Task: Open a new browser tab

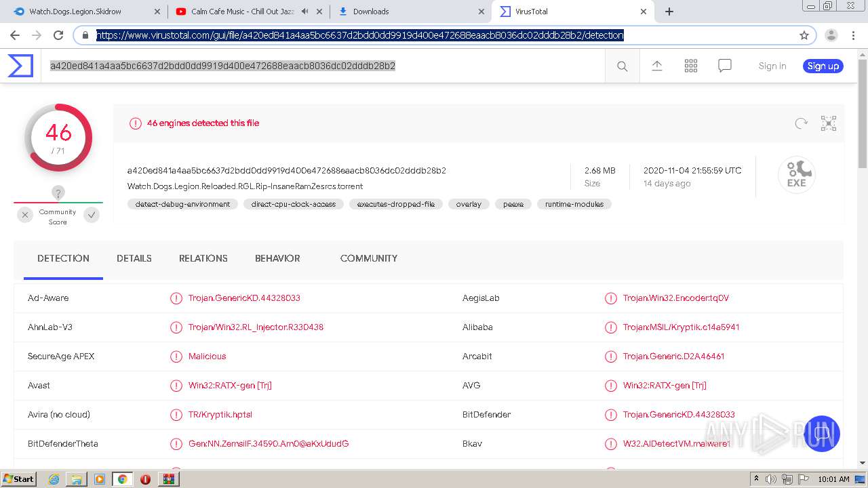Action: point(669,12)
